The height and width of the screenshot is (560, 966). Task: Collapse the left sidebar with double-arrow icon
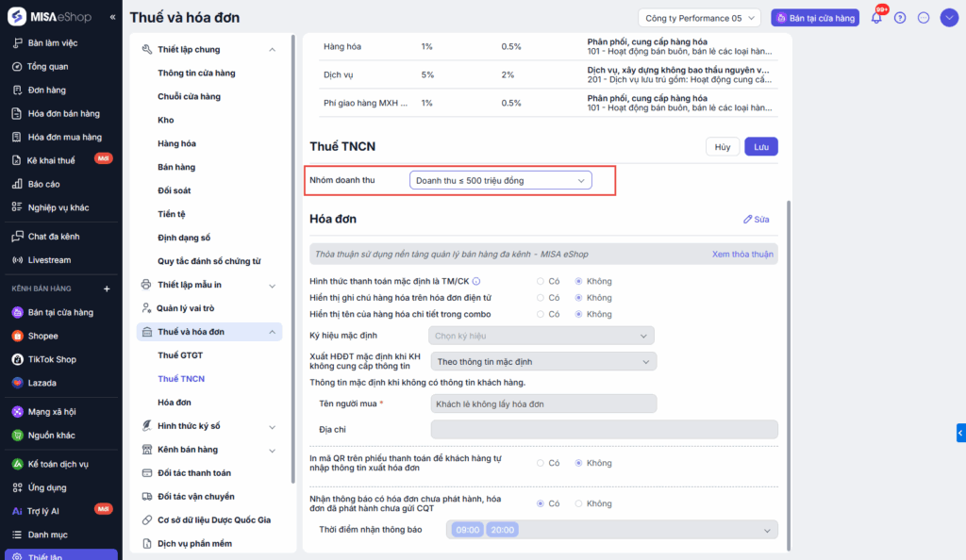(x=113, y=17)
